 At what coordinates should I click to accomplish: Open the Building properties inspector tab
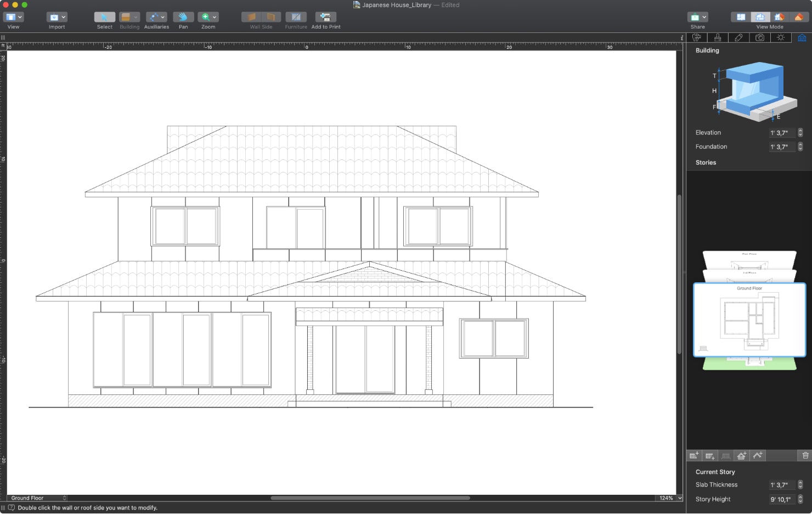802,37
